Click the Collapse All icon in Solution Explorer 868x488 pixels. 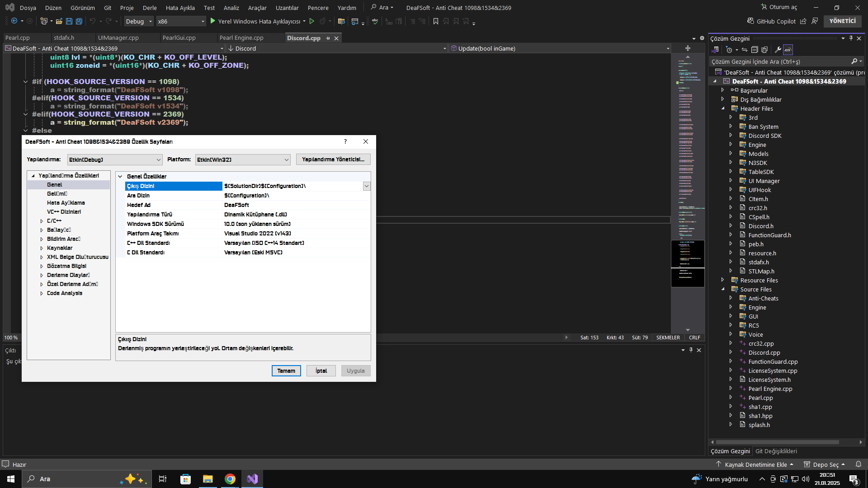pos(755,50)
